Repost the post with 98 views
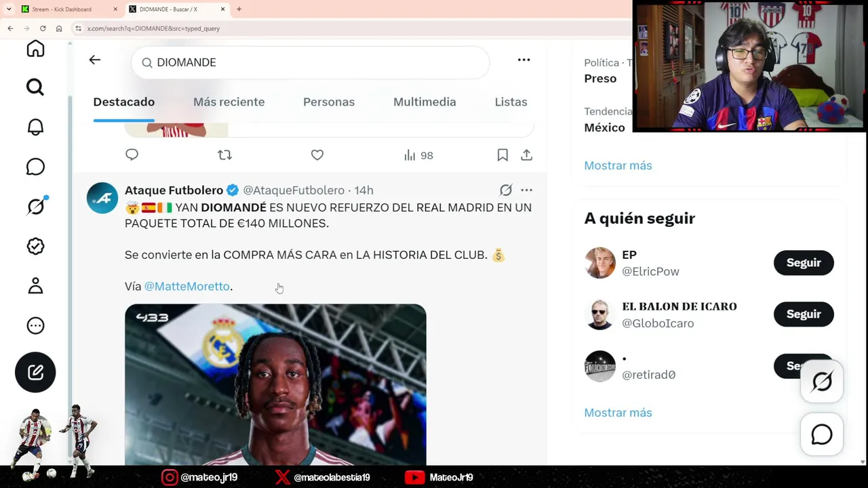 (x=224, y=155)
